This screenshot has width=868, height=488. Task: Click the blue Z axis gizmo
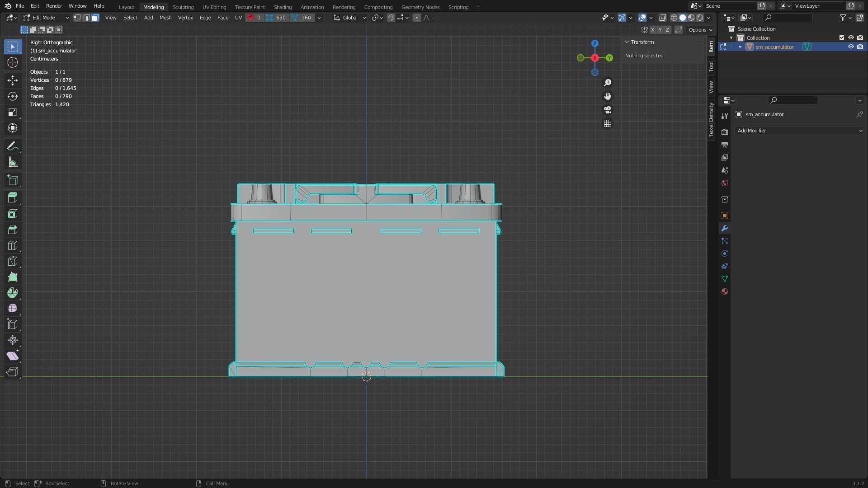pos(595,43)
